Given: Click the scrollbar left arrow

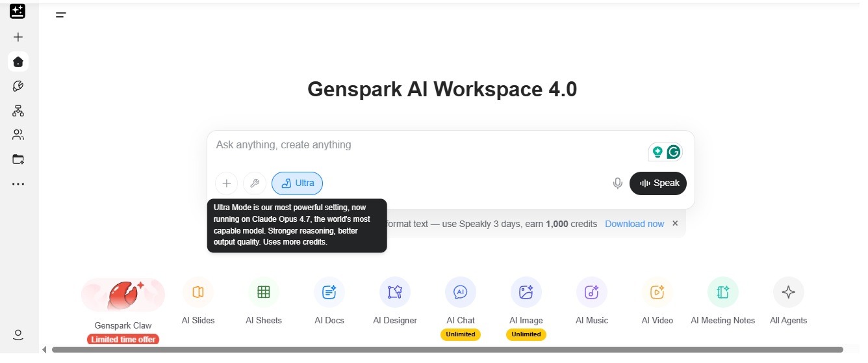Looking at the screenshot, I should click(x=44, y=350).
